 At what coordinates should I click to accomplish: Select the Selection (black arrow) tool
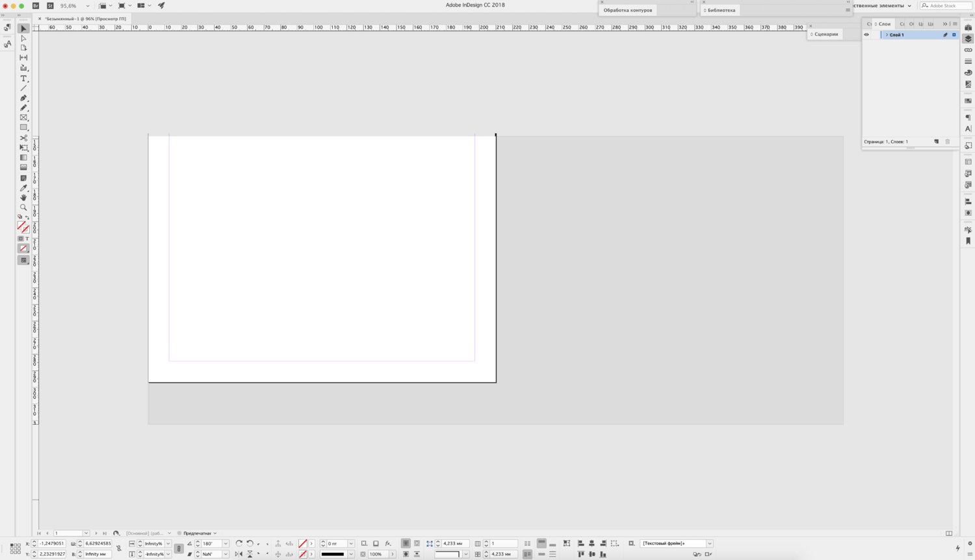[x=23, y=29]
